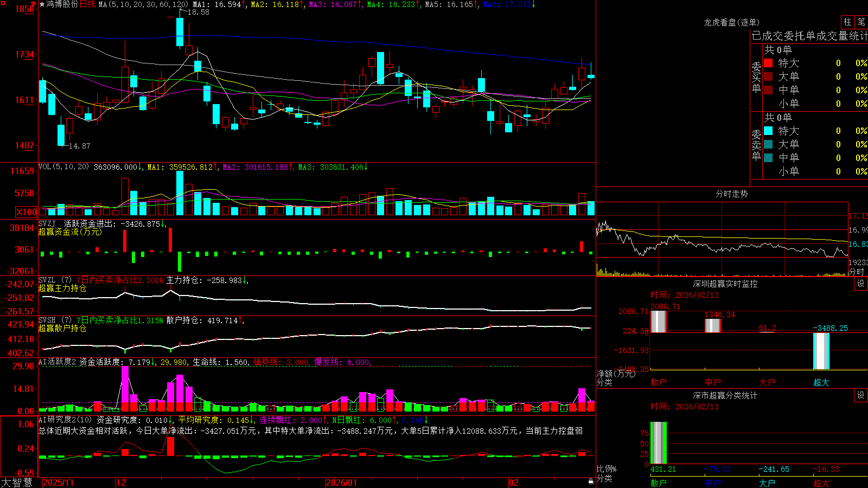This screenshot has height=488, width=868.
Task: Click the 超赢资金流(万元) label
Action: tap(70, 232)
